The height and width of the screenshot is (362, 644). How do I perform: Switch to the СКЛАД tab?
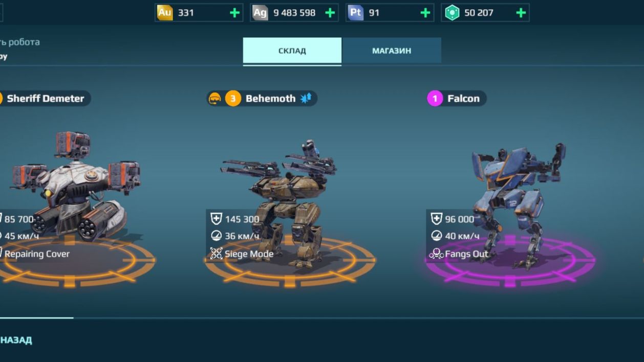click(292, 51)
